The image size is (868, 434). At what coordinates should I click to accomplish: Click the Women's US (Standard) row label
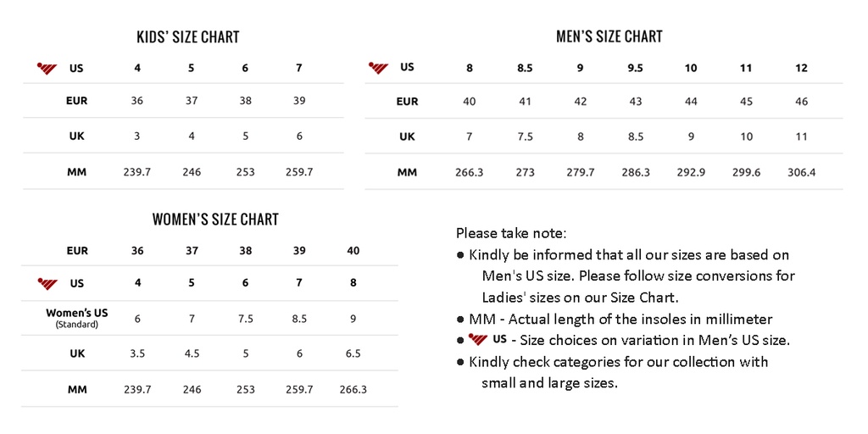pos(77,318)
